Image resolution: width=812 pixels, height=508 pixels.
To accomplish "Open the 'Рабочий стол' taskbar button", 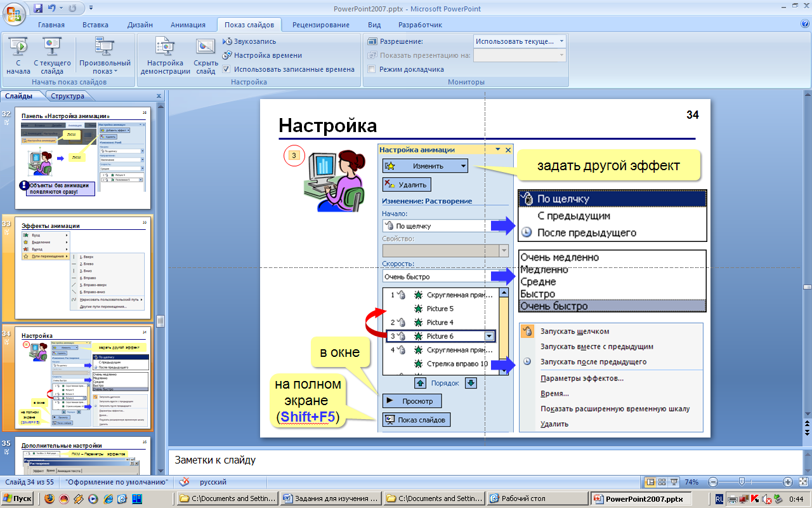I will coord(537,498).
